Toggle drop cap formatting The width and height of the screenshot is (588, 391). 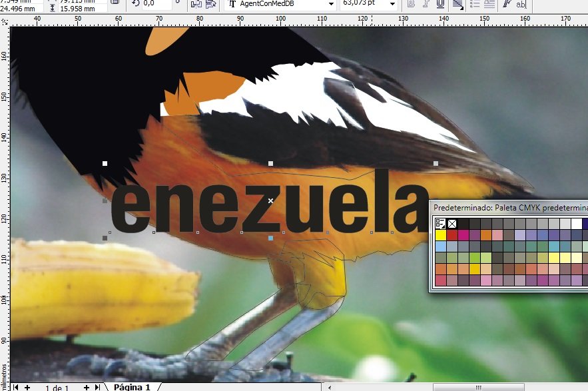(x=489, y=4)
